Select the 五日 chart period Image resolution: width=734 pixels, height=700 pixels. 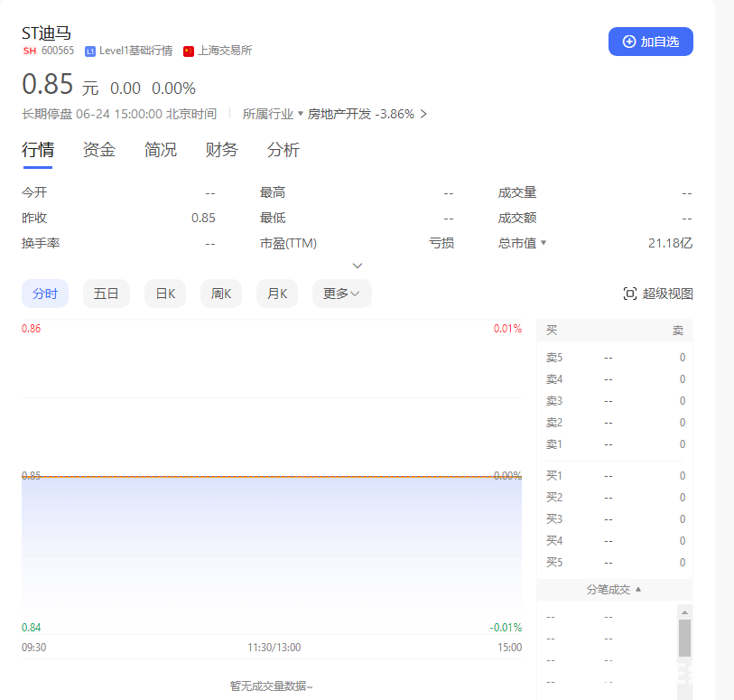[x=107, y=294]
